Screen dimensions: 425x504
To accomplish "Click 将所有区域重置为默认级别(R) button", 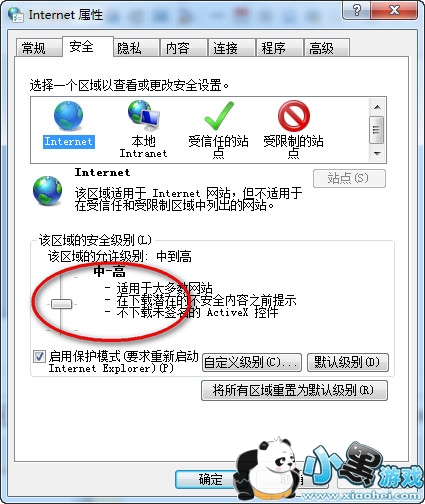I will pyautogui.click(x=294, y=390).
